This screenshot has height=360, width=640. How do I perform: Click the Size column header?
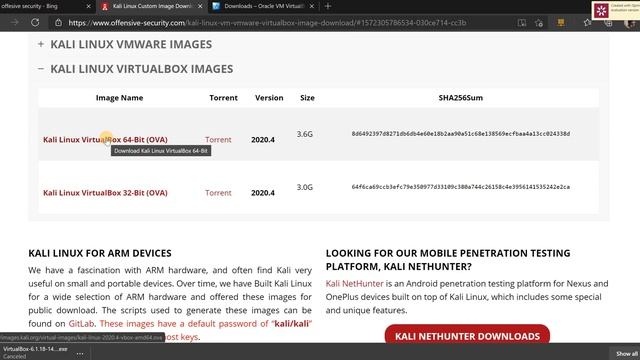307,98
